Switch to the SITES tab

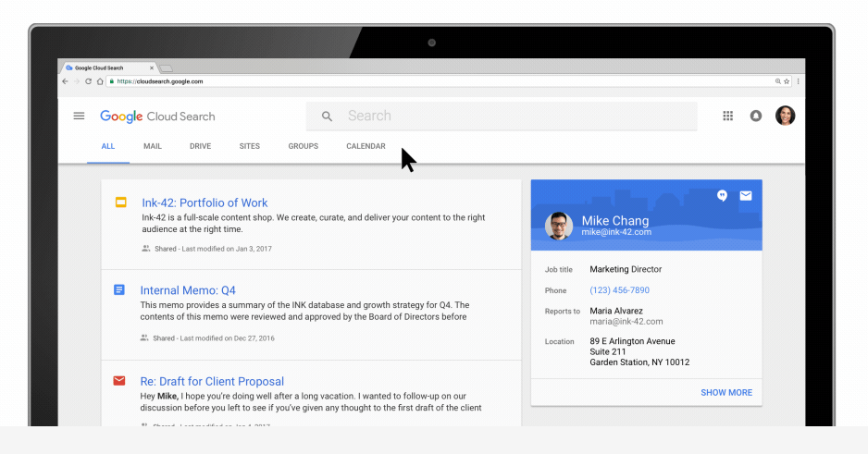point(250,146)
